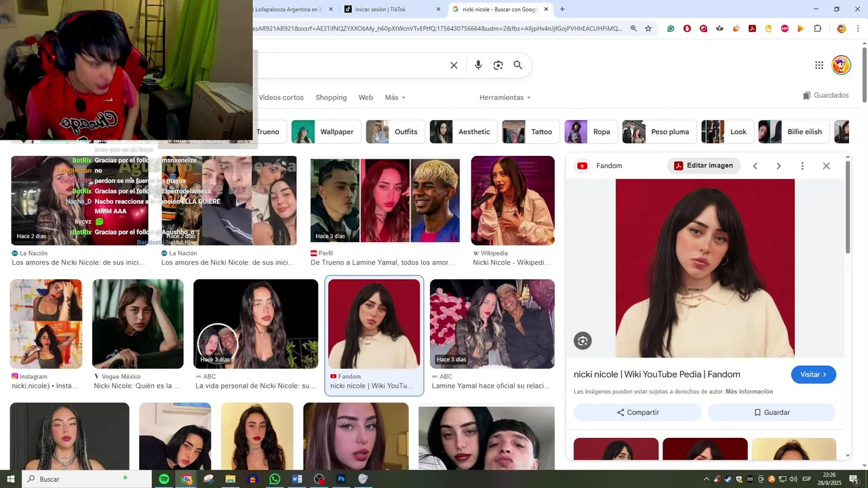868x488 pixels.
Task: Open the Guardados saved items link
Action: click(825, 96)
